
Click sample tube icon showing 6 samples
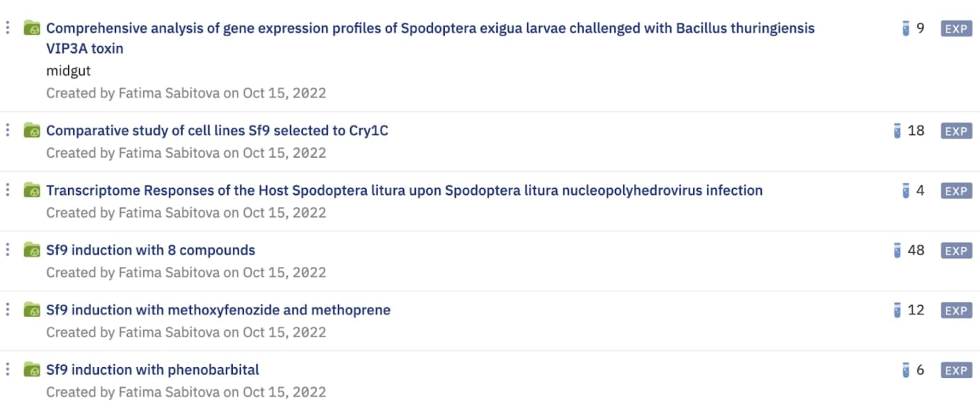[x=906, y=370]
